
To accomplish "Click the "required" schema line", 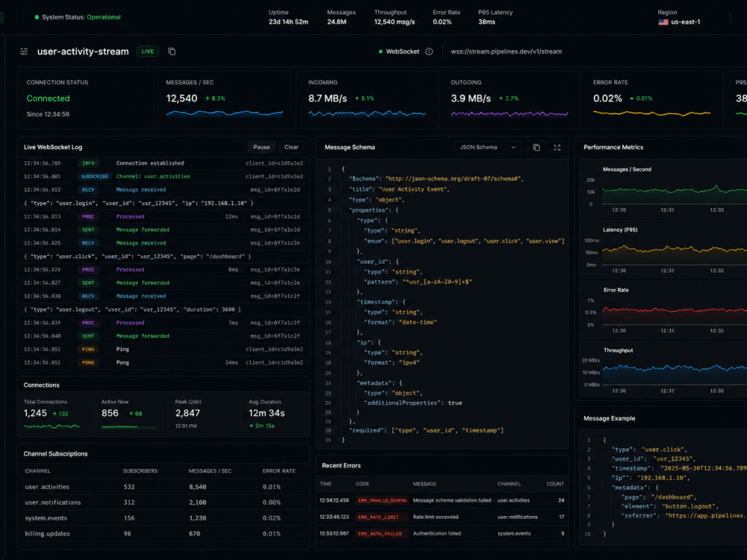I will coord(427,431).
